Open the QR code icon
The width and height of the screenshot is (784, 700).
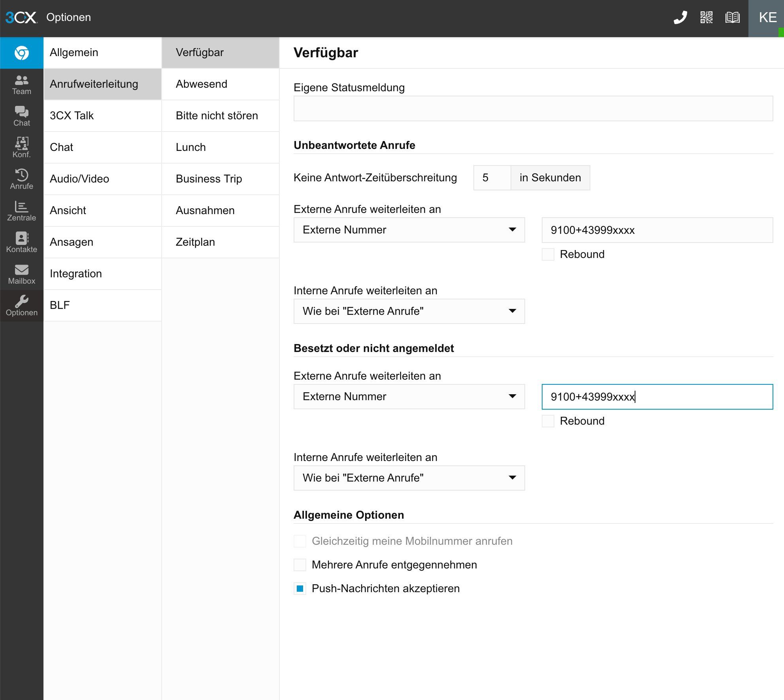click(x=707, y=17)
